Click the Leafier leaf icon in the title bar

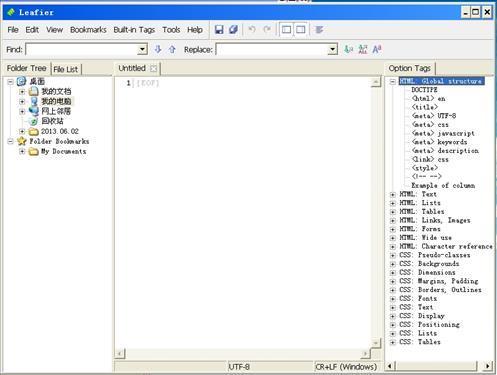point(11,12)
